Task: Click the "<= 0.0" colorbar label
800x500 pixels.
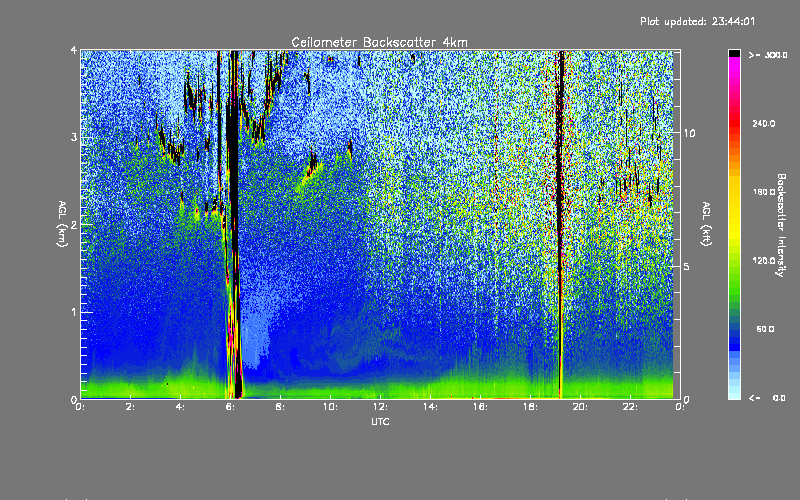Action: [x=768, y=398]
